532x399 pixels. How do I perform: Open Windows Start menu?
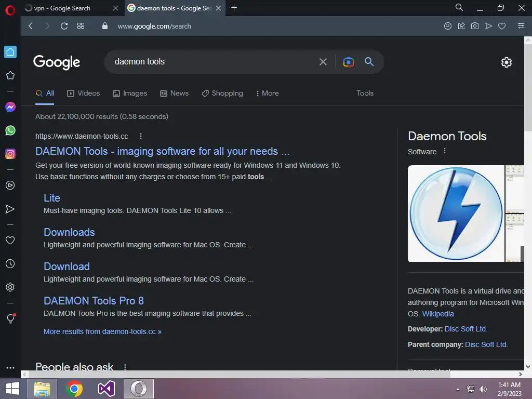(12, 389)
